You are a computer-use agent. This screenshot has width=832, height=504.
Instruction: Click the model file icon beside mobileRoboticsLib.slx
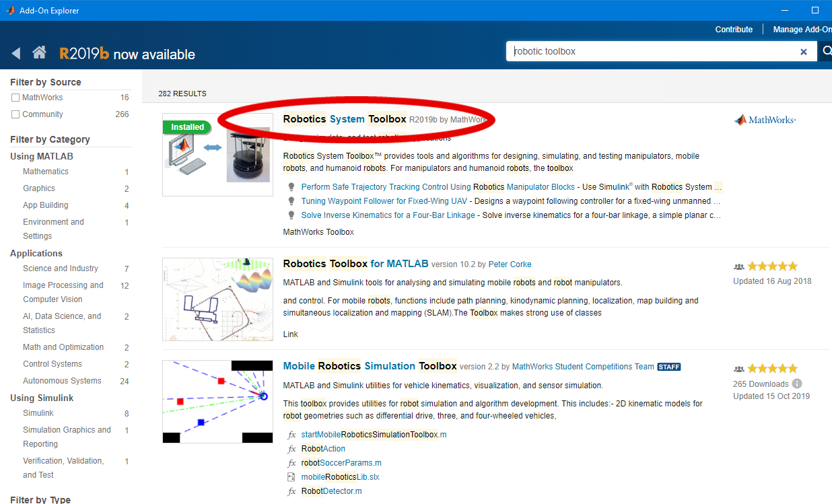[x=291, y=477]
